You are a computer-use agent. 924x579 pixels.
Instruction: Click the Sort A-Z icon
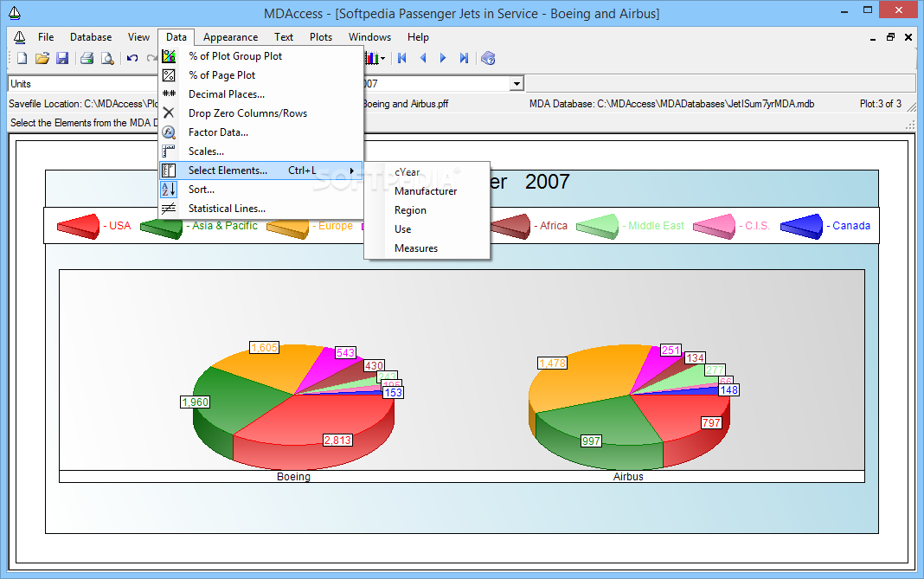(x=169, y=190)
